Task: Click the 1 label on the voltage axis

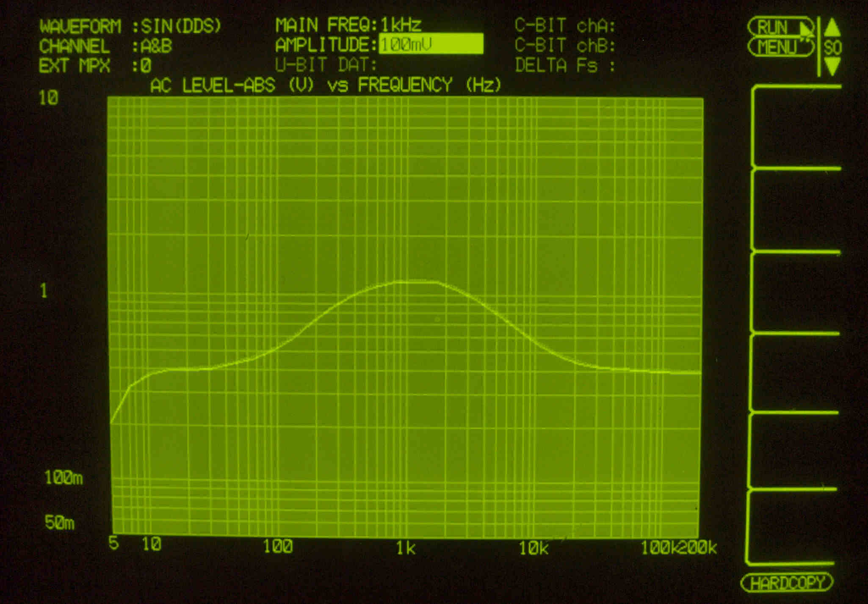Action: tap(44, 291)
